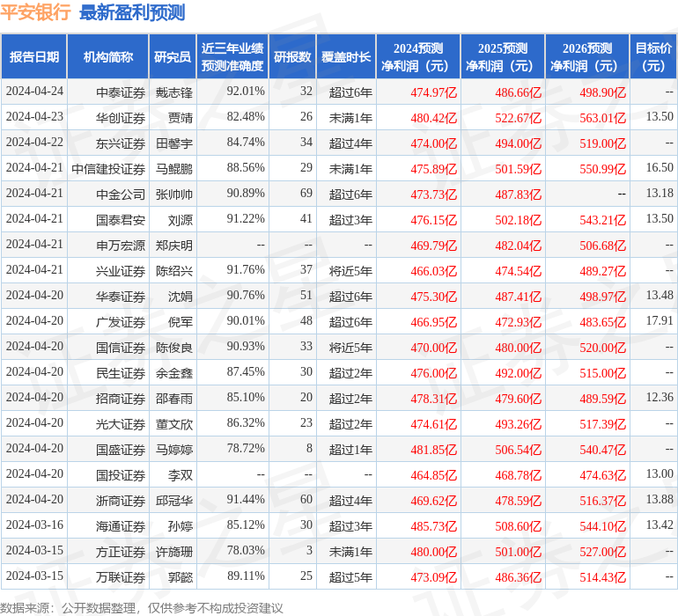This screenshot has width=678, height=616.
Task: Select the 机构简称 column header
Action: [108, 56]
